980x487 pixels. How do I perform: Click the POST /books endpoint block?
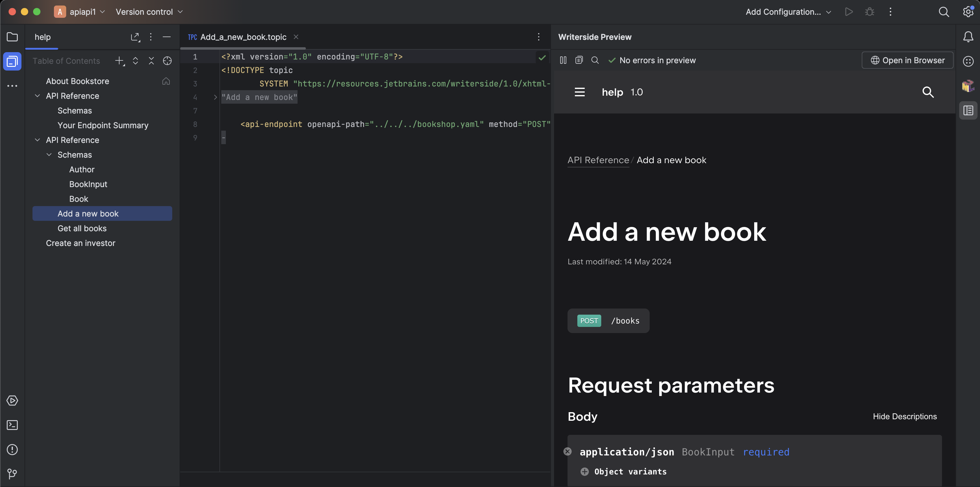point(608,320)
